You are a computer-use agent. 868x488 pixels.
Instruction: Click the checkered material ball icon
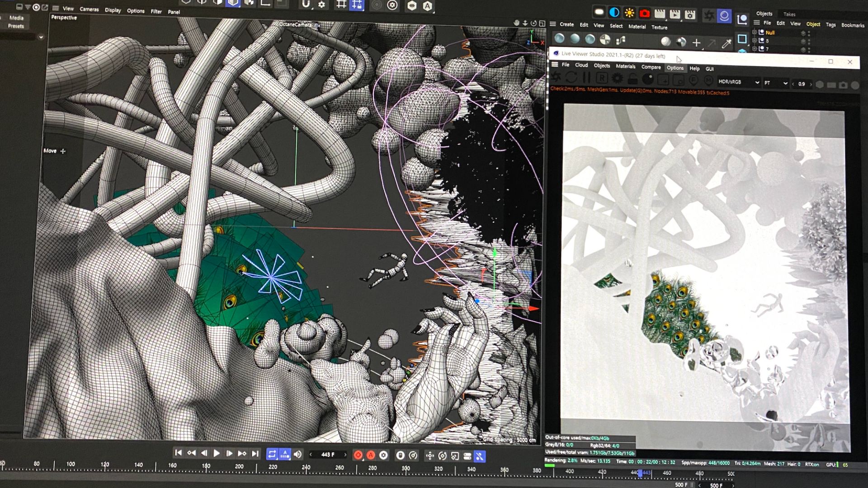(605, 40)
